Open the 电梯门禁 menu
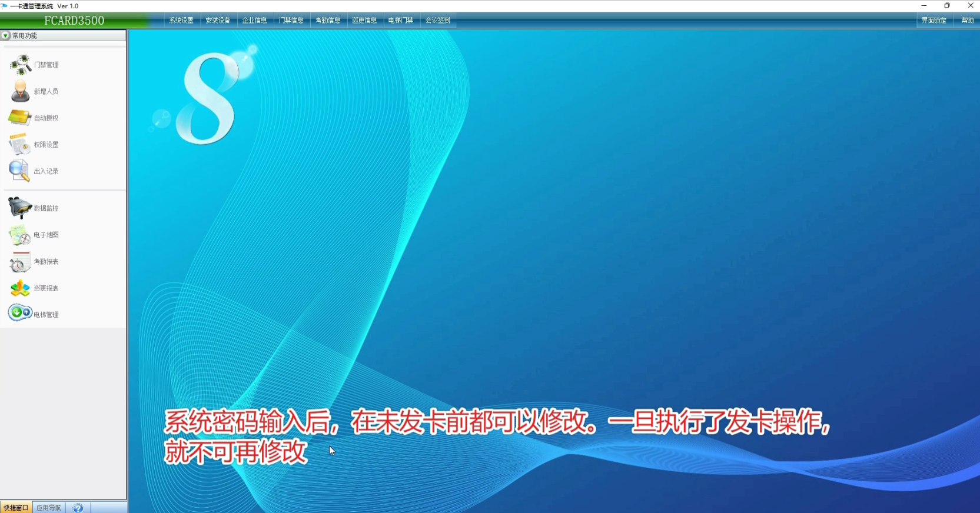This screenshot has height=513, width=980. (x=401, y=20)
